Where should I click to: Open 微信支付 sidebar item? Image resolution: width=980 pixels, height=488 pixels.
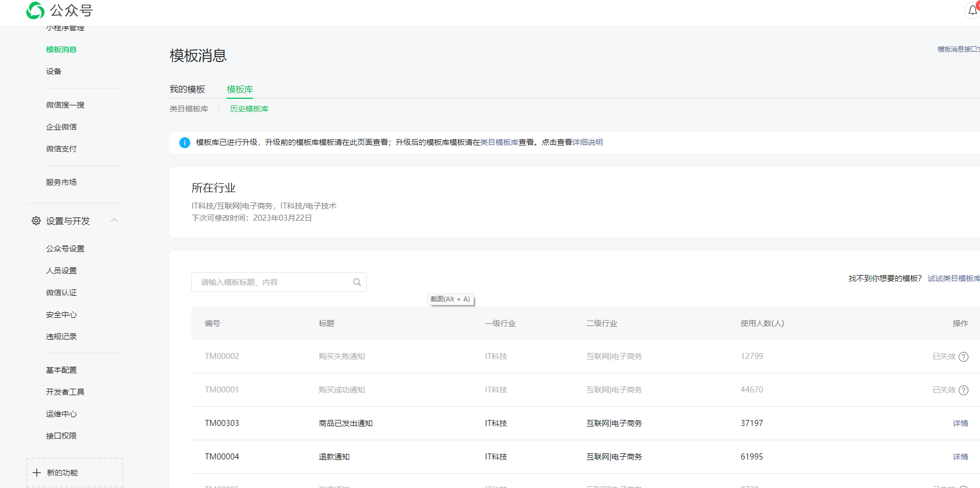61,149
